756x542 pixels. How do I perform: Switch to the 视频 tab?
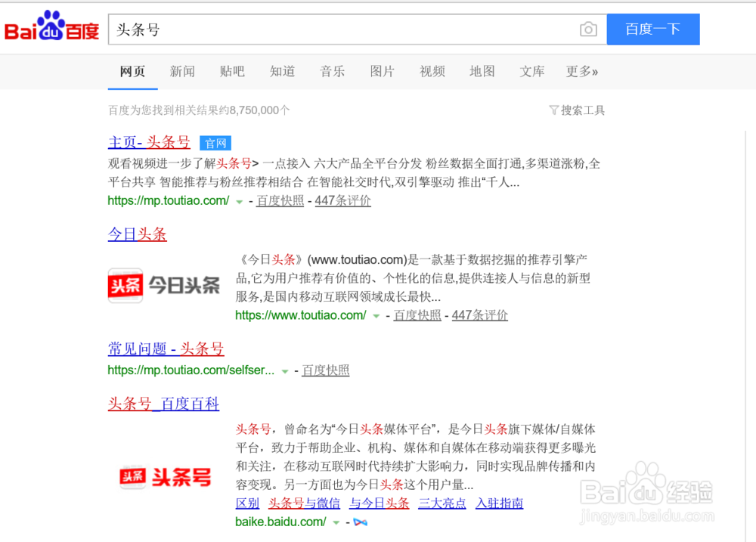(432, 71)
